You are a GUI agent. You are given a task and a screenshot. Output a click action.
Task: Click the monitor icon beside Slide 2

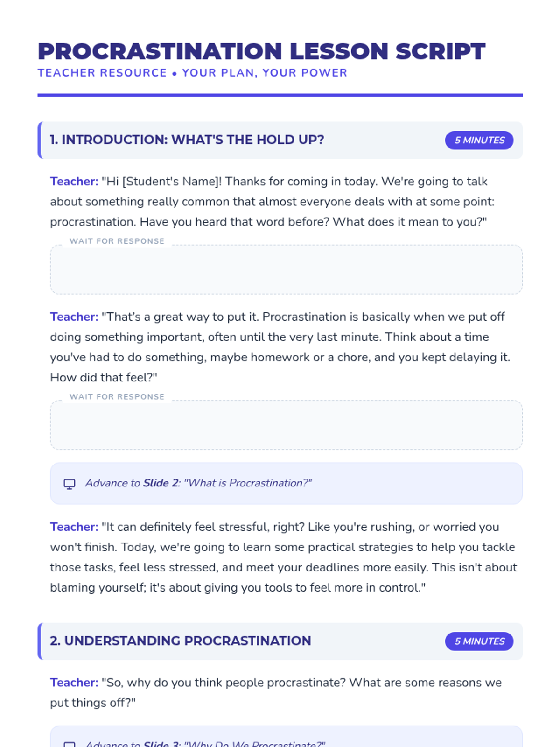click(x=69, y=484)
